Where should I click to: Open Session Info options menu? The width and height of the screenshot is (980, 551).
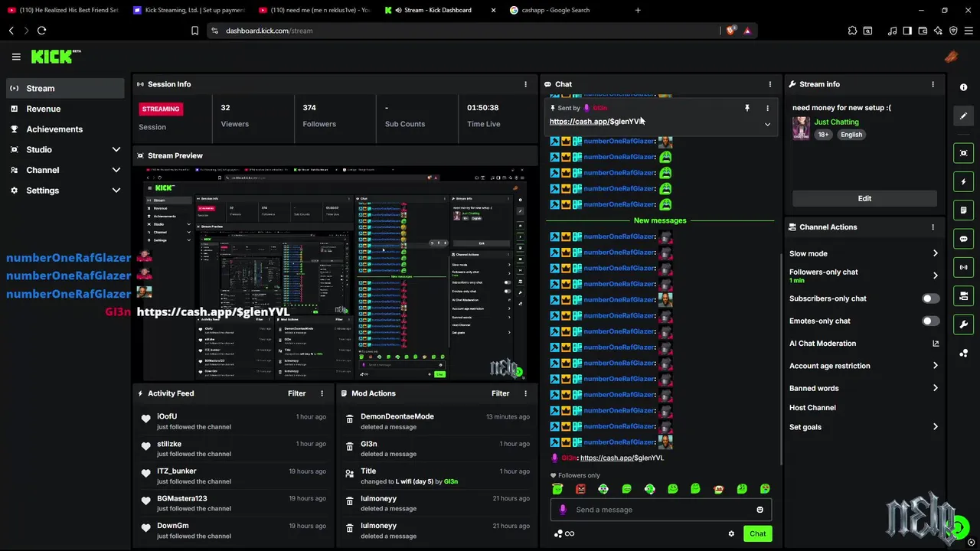click(525, 84)
